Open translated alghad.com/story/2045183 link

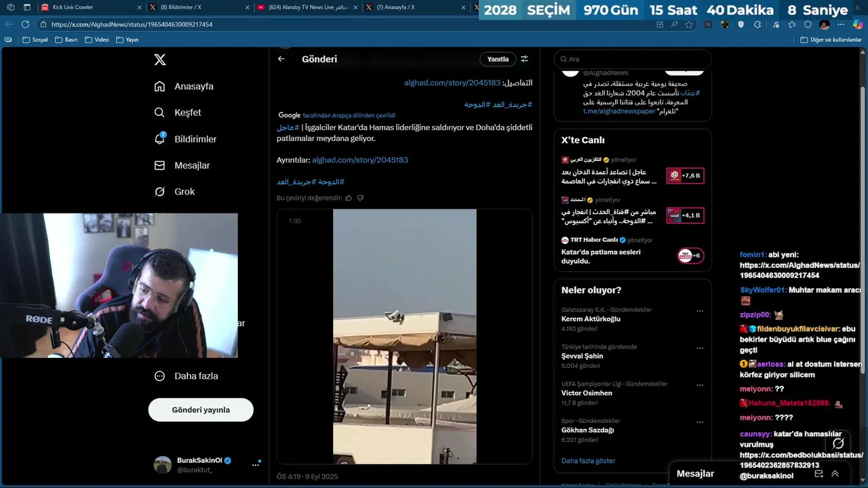pos(360,160)
